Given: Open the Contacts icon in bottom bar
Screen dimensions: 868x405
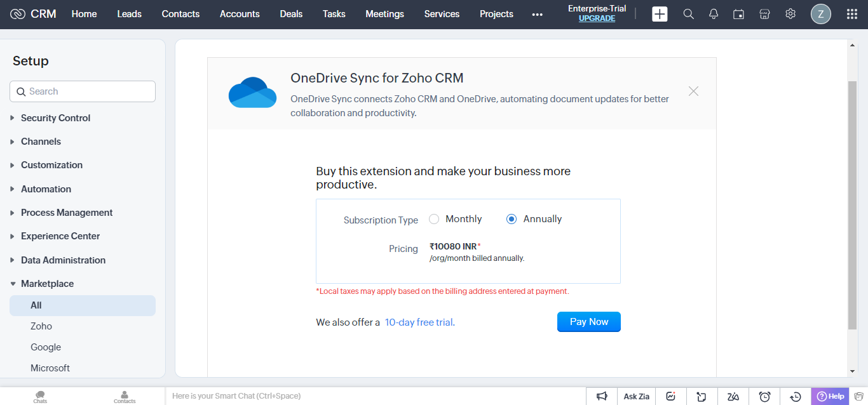Looking at the screenshot, I should pos(125,397).
